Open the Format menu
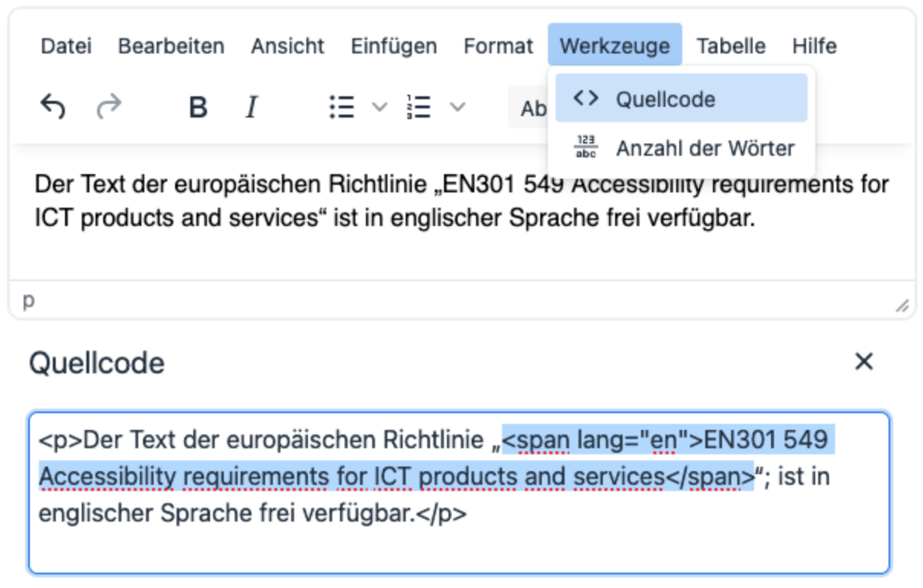 (x=498, y=46)
